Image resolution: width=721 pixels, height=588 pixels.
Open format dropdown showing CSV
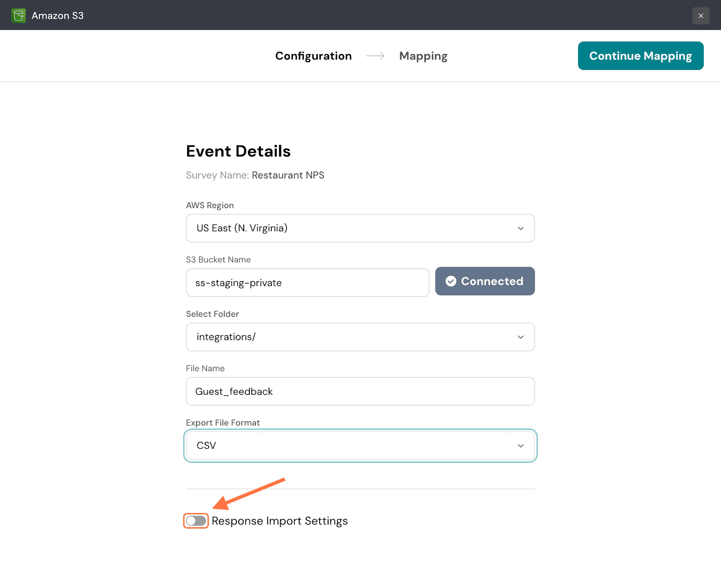point(351,446)
